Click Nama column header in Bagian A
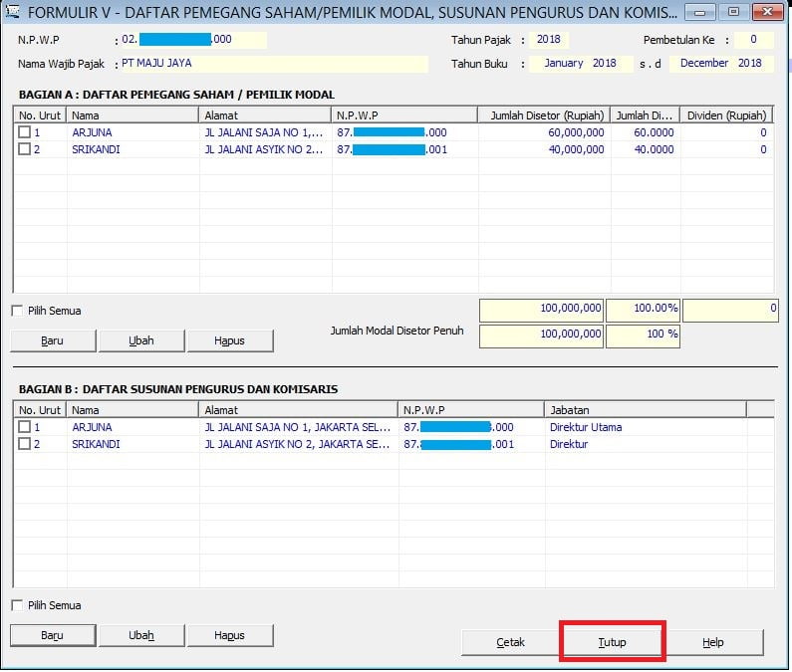792x672 pixels. click(132, 115)
